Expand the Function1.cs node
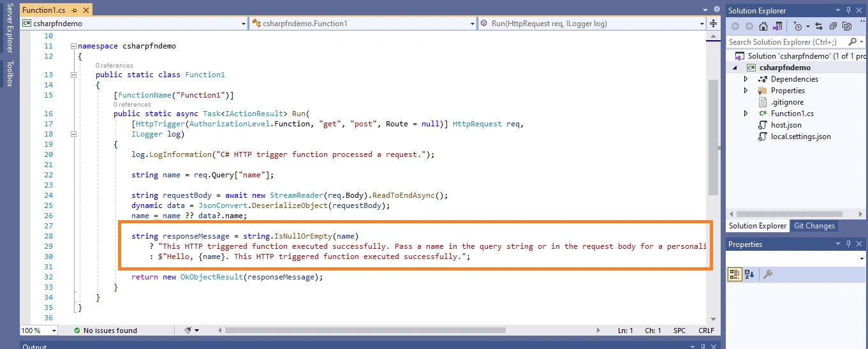The width and height of the screenshot is (868, 349). (x=746, y=114)
